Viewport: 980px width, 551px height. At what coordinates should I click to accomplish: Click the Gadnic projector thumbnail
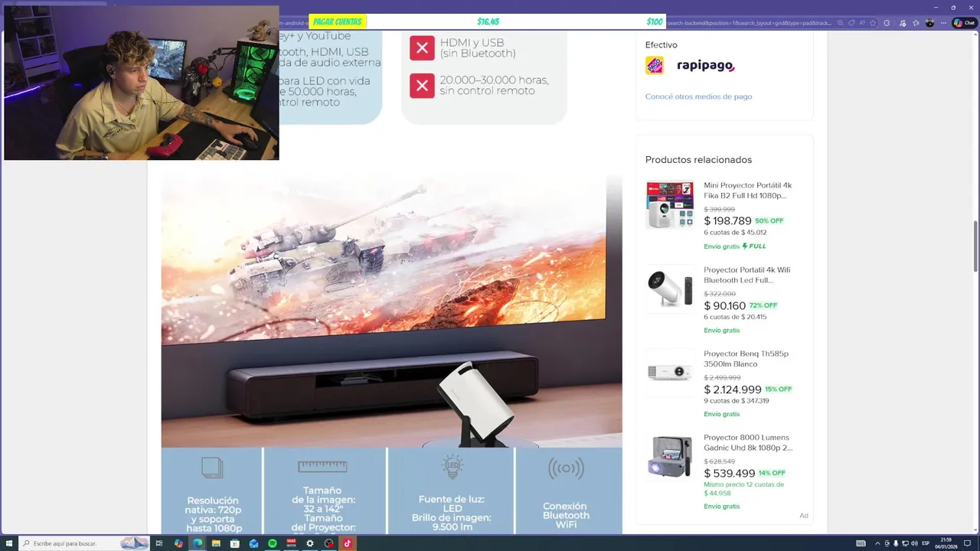(x=670, y=457)
